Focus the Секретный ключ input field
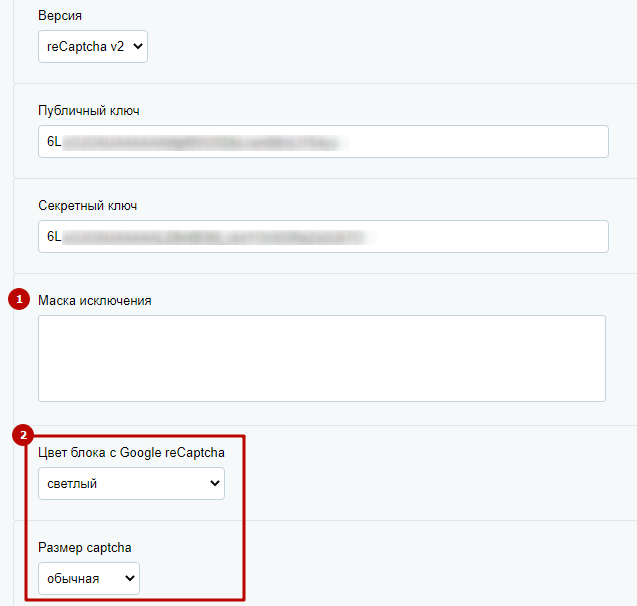This screenshot has height=606, width=637. click(323, 236)
